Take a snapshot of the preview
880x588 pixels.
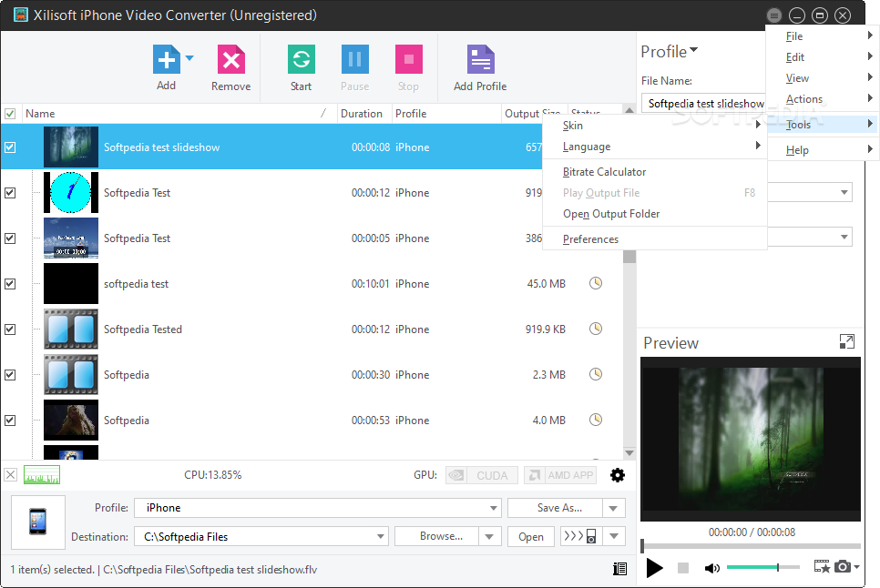click(843, 567)
